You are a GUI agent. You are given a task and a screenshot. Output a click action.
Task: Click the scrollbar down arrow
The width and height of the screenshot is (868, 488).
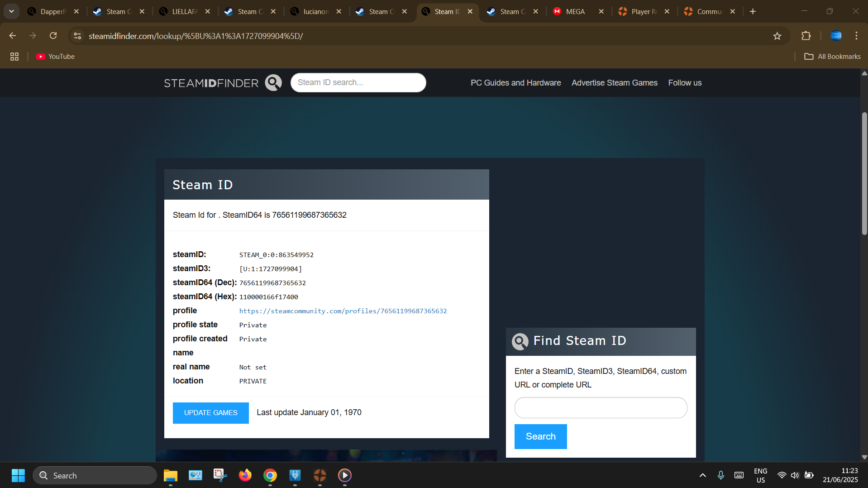tap(864, 457)
